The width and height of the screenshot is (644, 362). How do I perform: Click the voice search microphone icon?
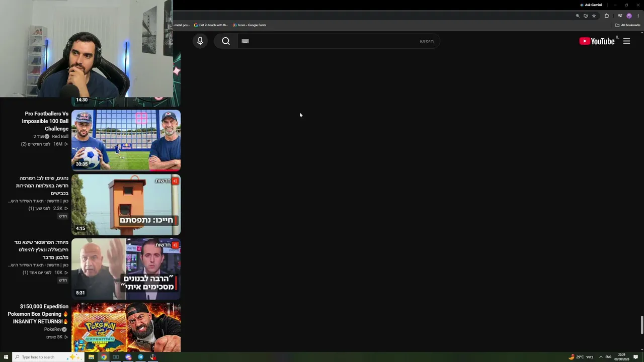click(x=200, y=41)
